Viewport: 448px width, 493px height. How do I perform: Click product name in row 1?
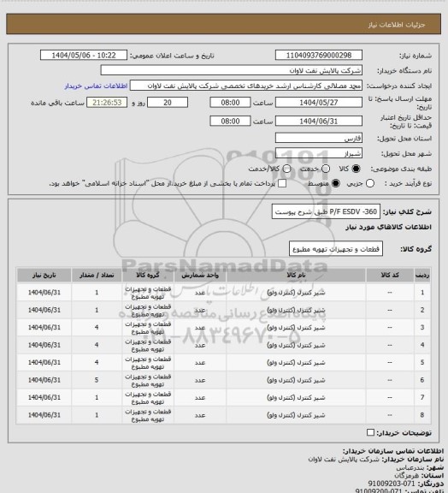coord(296,293)
